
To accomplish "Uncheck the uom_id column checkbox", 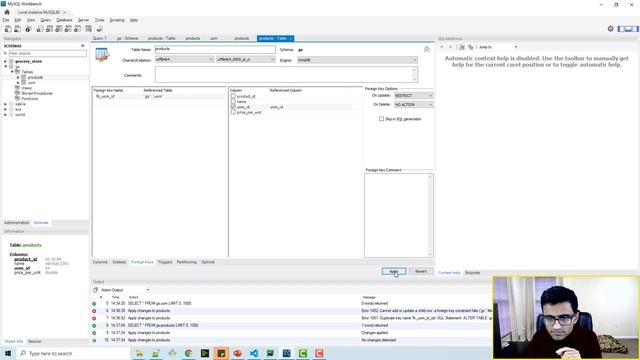I will point(233,107).
